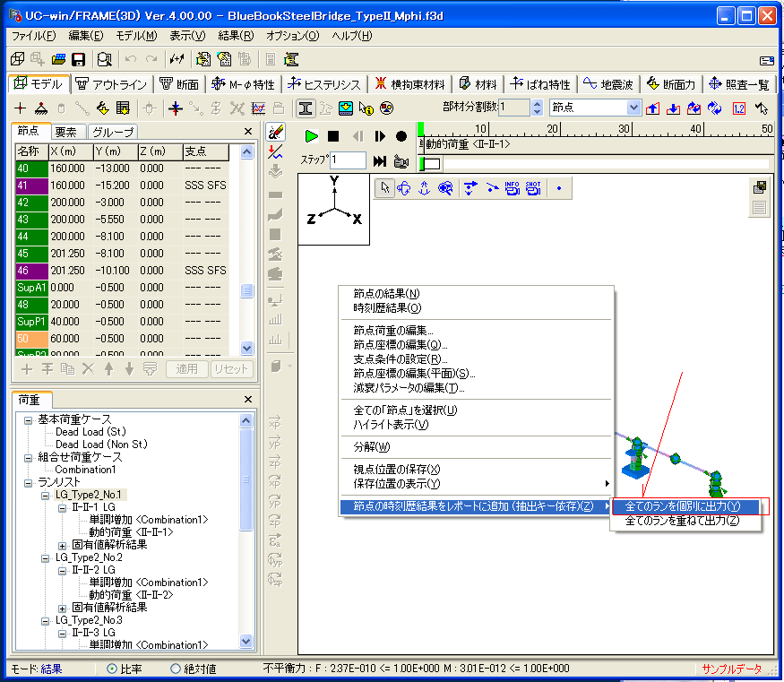Jump to the last step
This screenshot has height=682, width=784.
point(380,160)
